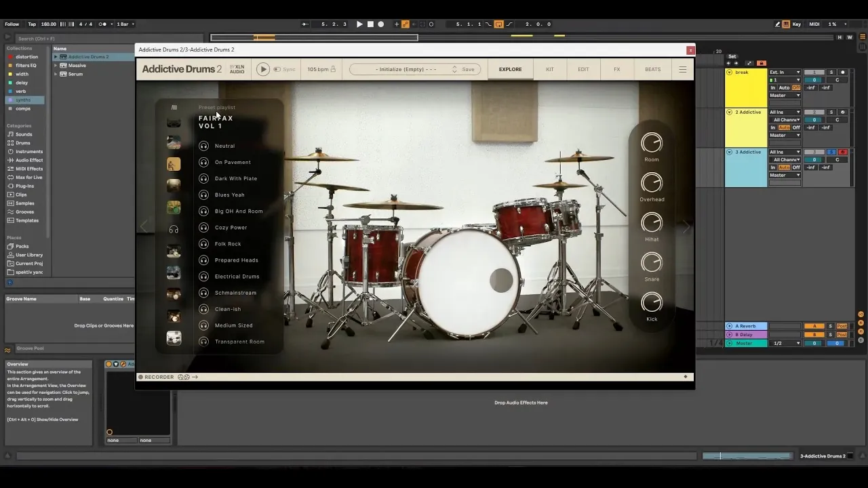Image resolution: width=868 pixels, height=488 pixels.
Task: Open the Initialize (Empty) preset selector
Action: coord(407,69)
